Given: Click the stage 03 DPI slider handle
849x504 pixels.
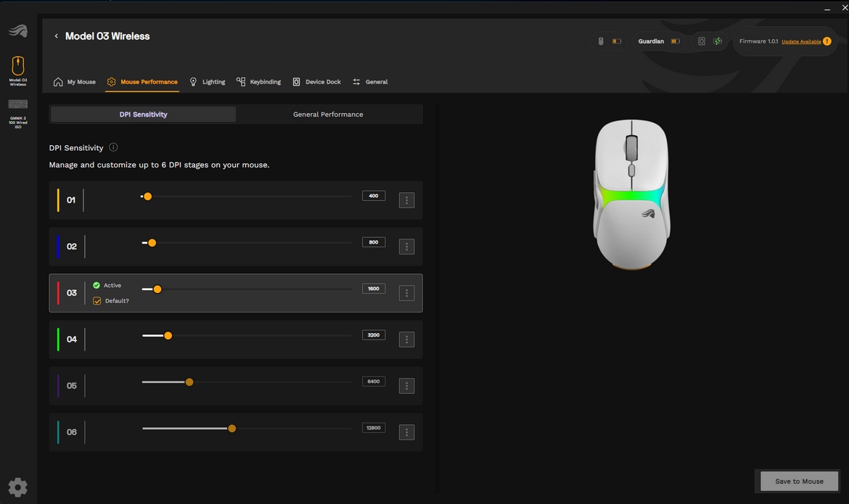Looking at the screenshot, I should click(x=157, y=289).
